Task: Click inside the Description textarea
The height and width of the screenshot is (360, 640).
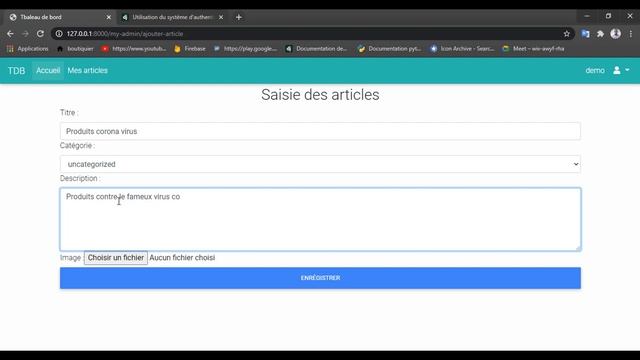Action: tap(320, 219)
